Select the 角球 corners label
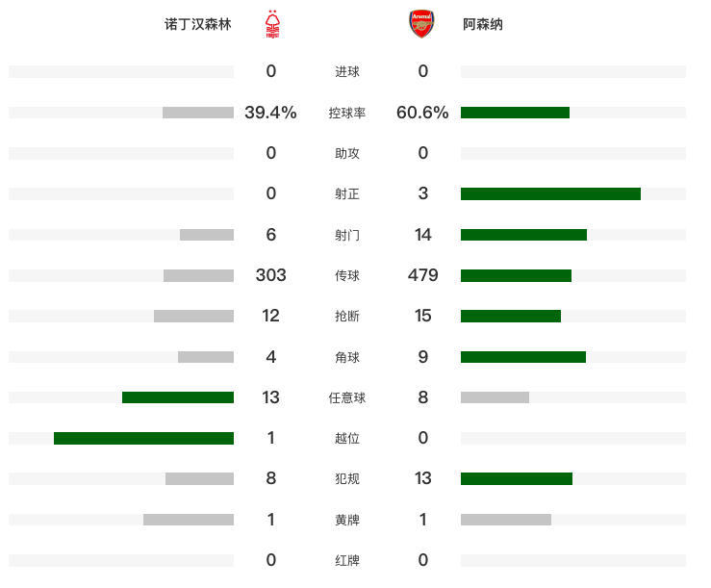 click(x=347, y=357)
